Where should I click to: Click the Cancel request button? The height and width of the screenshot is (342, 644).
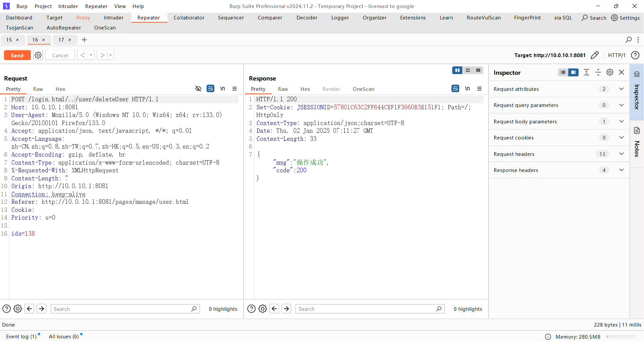coord(60,55)
